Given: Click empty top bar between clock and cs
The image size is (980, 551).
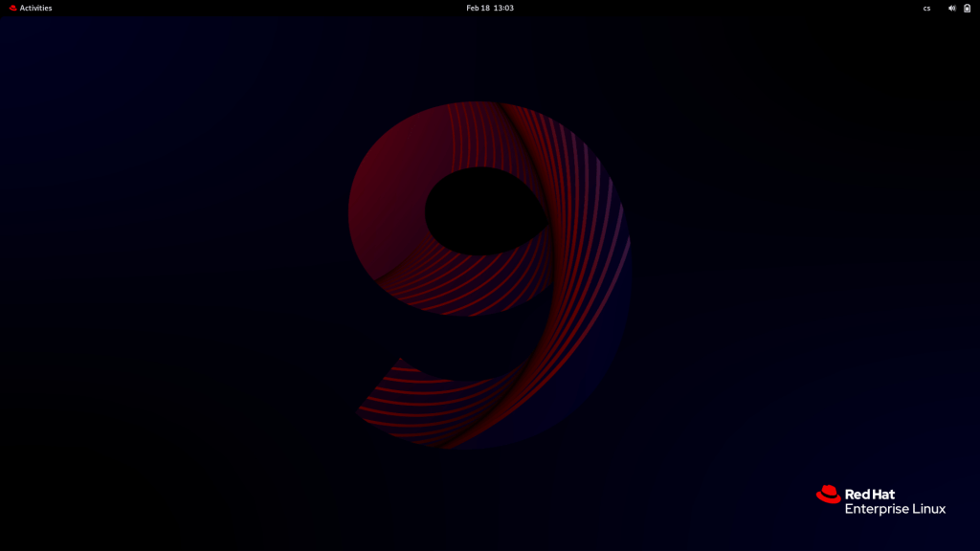Looking at the screenshot, I should (x=718, y=8).
